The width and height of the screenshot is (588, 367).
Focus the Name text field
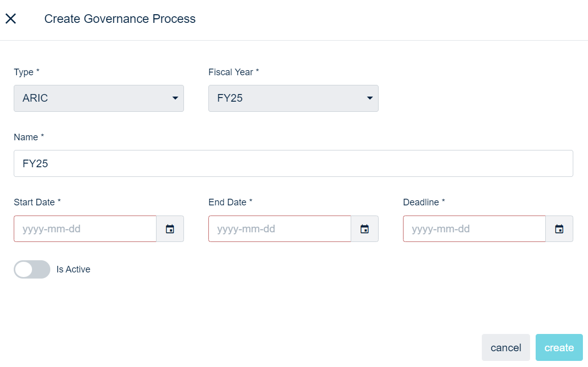click(293, 163)
